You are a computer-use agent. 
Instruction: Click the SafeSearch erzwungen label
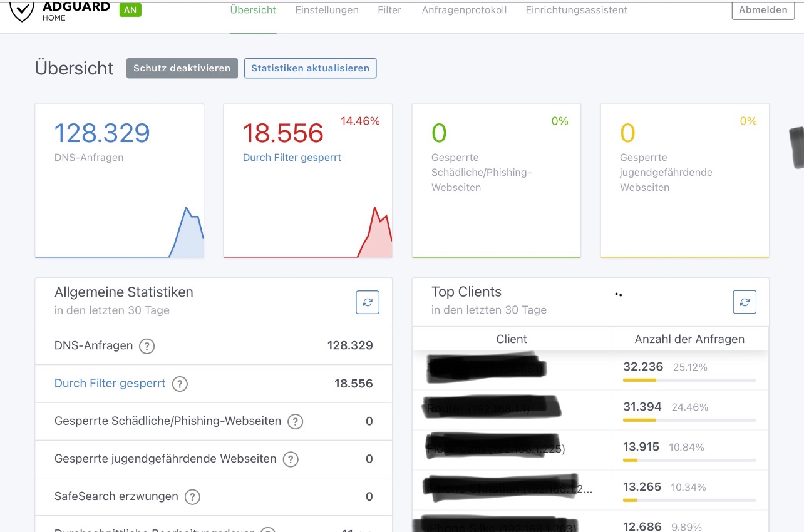(116, 496)
